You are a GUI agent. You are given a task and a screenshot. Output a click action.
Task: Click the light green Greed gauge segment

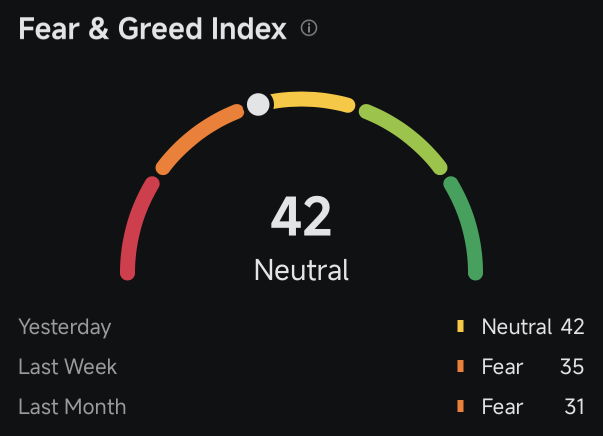click(405, 138)
